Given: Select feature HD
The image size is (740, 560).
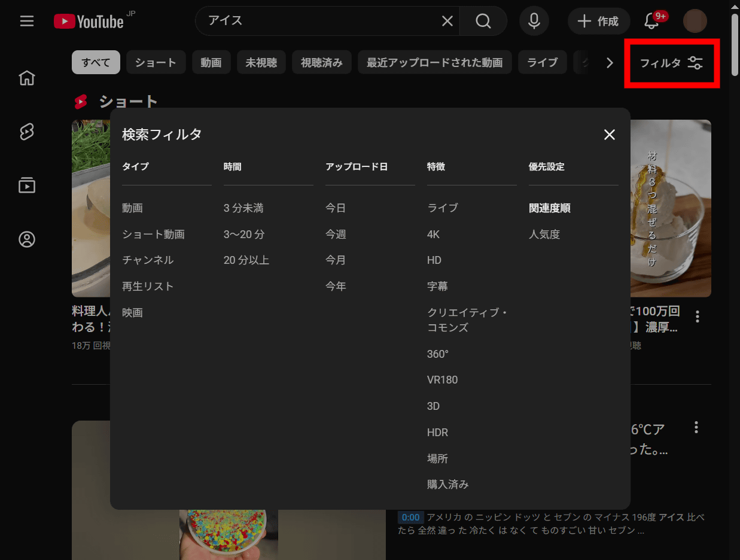Looking at the screenshot, I should (434, 260).
